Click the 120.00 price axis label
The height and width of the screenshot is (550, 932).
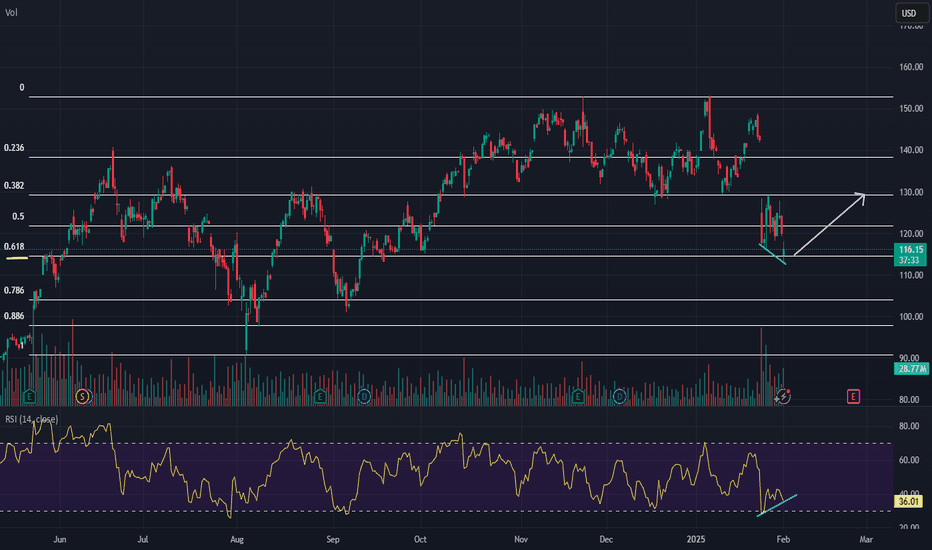(911, 234)
